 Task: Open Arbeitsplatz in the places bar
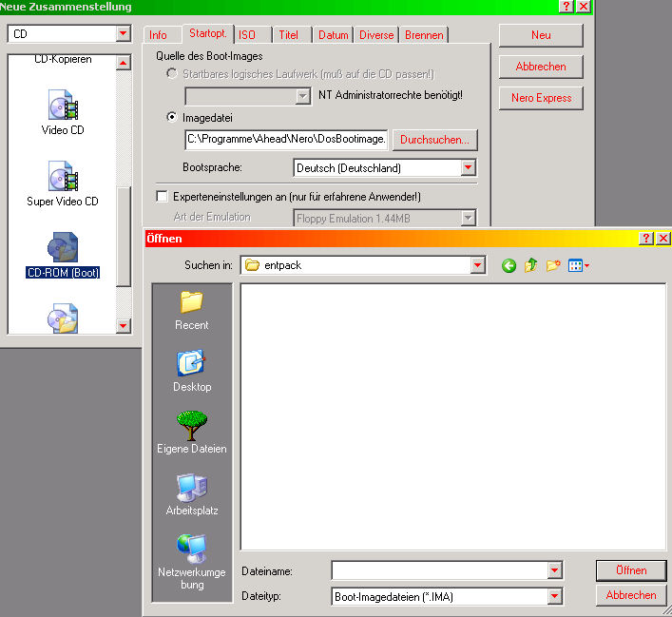[x=192, y=494]
